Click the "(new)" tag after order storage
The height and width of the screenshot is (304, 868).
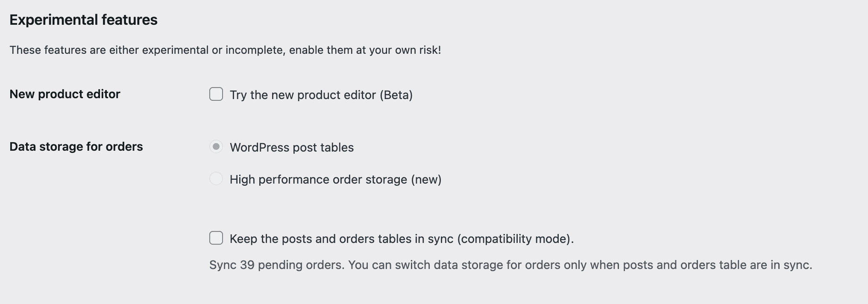tap(426, 179)
